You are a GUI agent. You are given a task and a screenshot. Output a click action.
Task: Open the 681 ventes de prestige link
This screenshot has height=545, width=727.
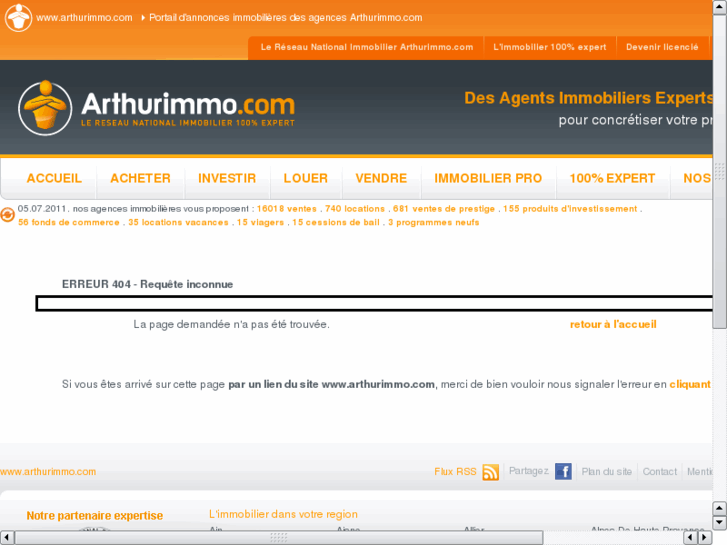pos(444,209)
